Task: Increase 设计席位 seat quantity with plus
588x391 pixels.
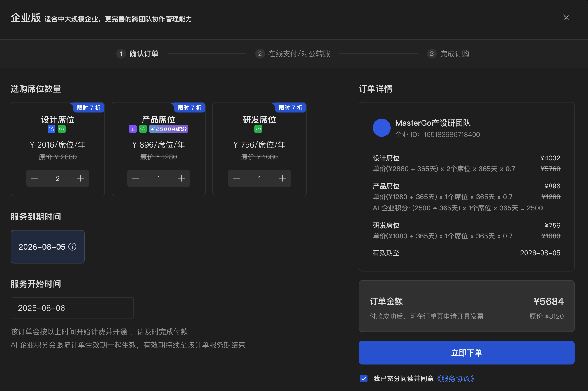Action: click(x=81, y=178)
